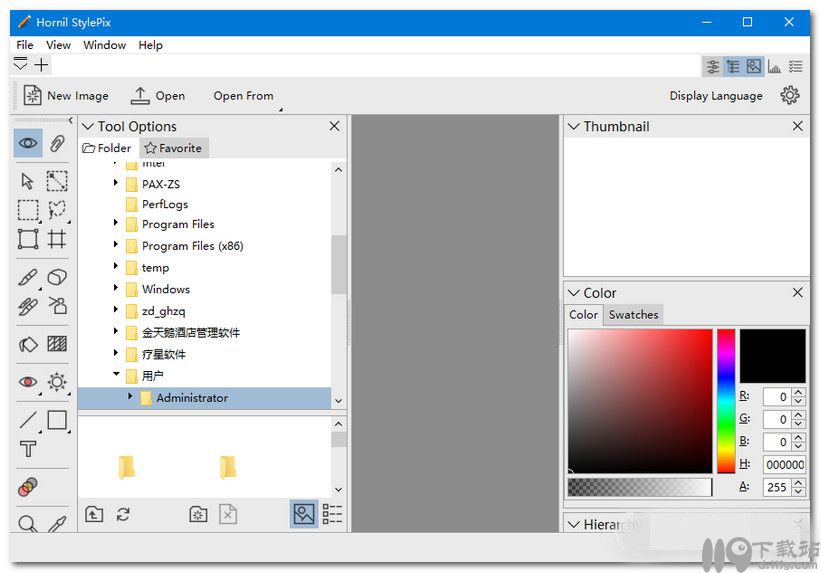This screenshot has width=821, height=573.
Task: Toggle list panel toolbar icon
Action: pyautogui.click(x=795, y=67)
